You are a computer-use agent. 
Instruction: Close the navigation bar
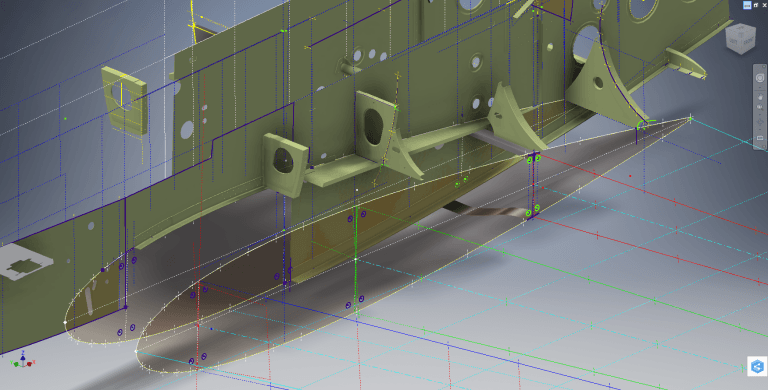point(764,67)
